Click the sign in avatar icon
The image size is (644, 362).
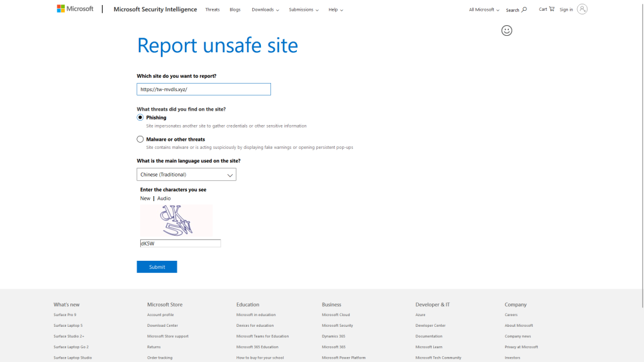pos(582,9)
